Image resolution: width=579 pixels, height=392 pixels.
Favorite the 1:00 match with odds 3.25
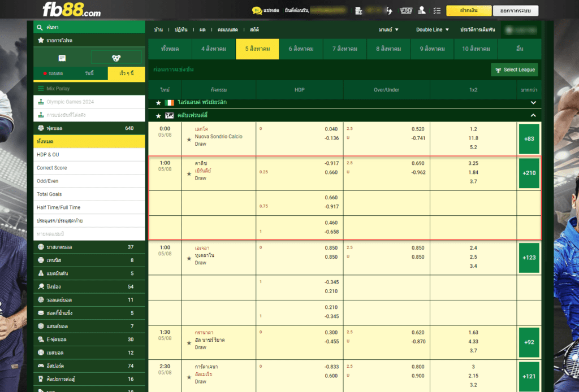pyautogui.click(x=189, y=174)
